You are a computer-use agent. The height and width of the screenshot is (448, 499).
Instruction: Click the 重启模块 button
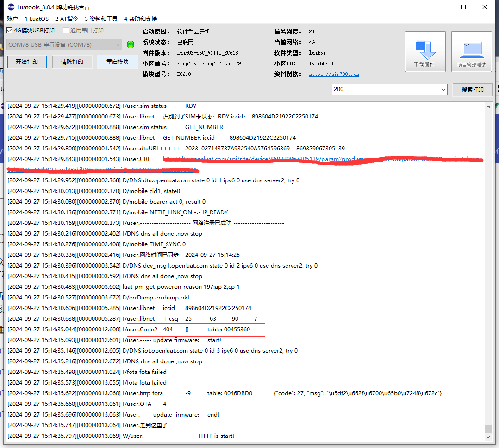pos(118,62)
